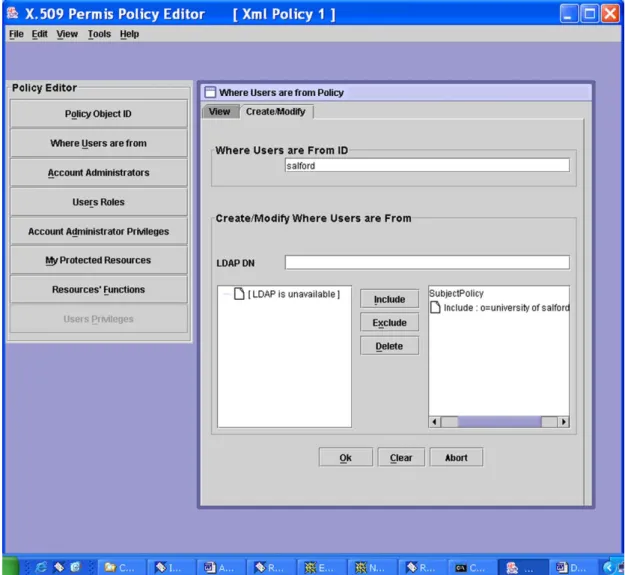Switch to the View tab
Screen dimensions: 625x575
[220, 112]
